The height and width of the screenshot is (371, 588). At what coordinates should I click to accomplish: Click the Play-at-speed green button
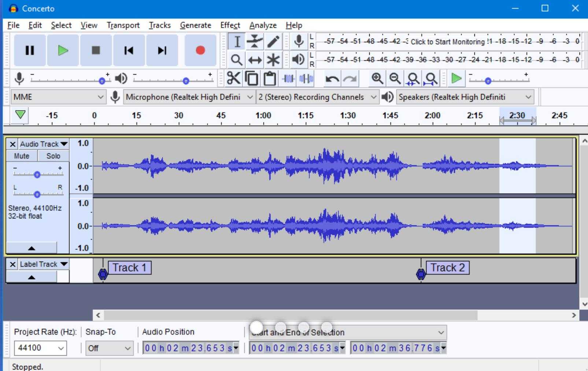456,78
